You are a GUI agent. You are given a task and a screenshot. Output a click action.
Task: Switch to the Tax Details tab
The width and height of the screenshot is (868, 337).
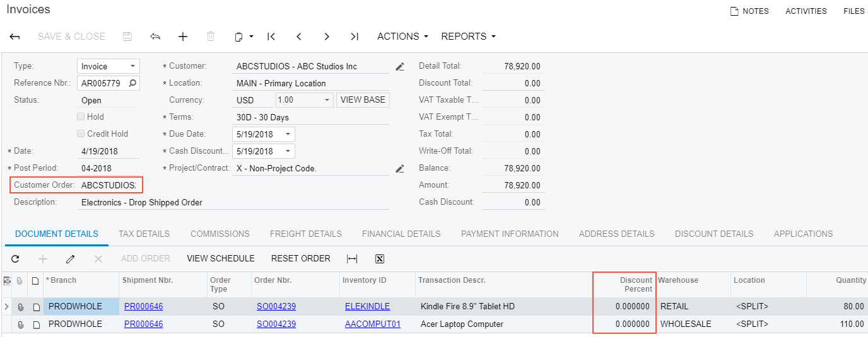[144, 234]
